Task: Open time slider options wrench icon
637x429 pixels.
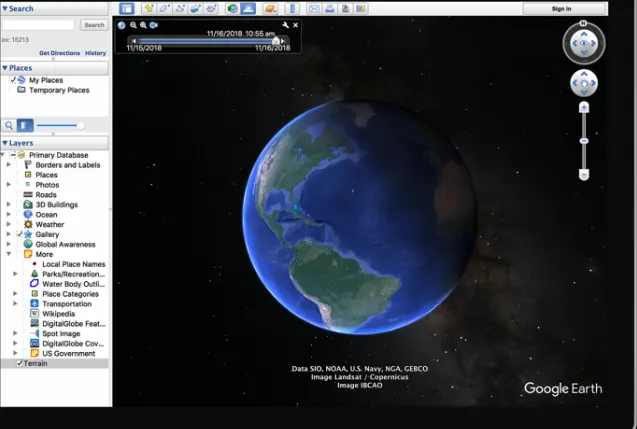Action: point(286,25)
